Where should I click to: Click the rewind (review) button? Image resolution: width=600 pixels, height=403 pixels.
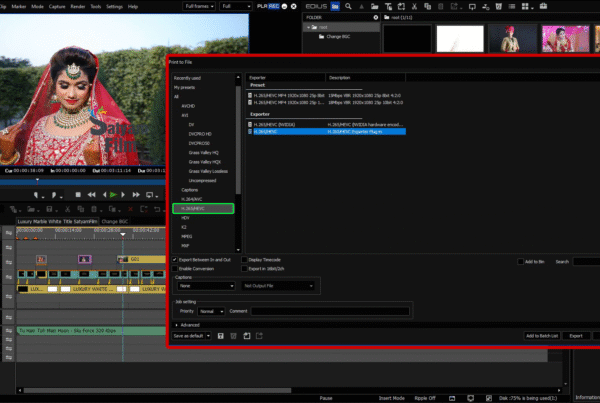(x=91, y=195)
